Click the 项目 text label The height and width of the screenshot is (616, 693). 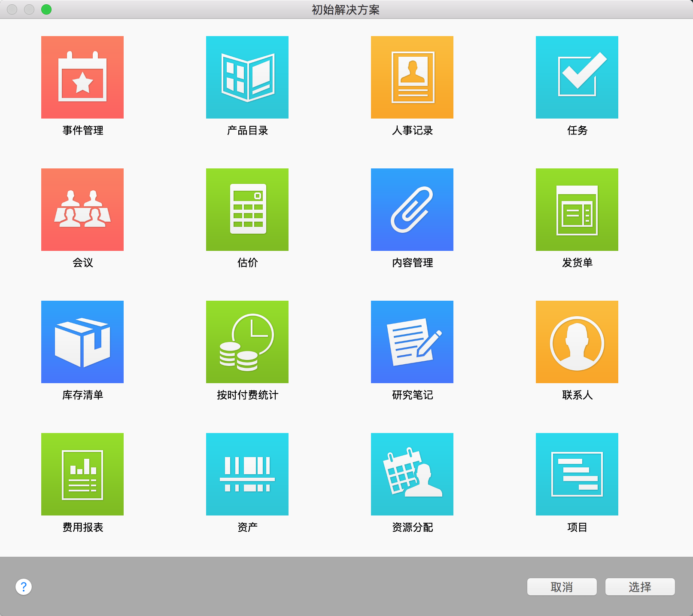577,527
